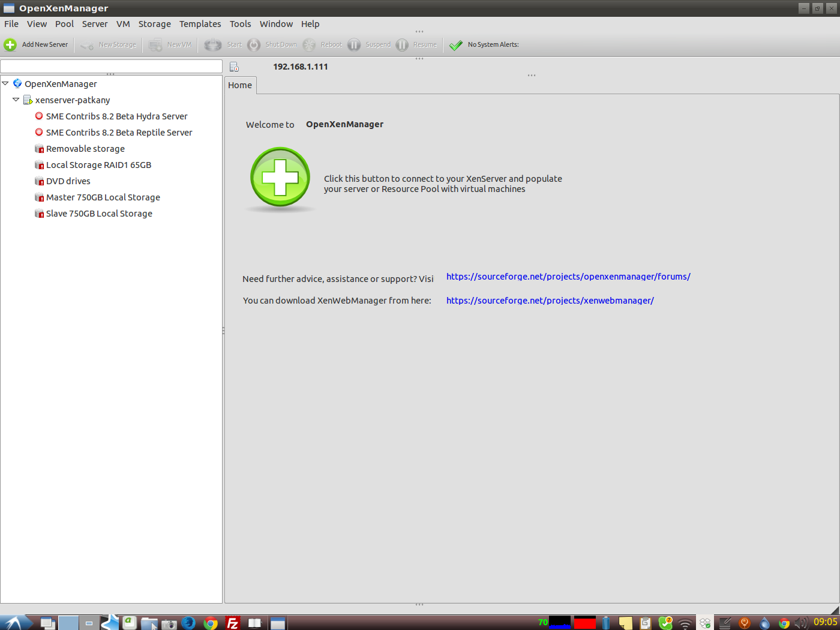Open the Storage menu
840x630 pixels.
(x=155, y=24)
